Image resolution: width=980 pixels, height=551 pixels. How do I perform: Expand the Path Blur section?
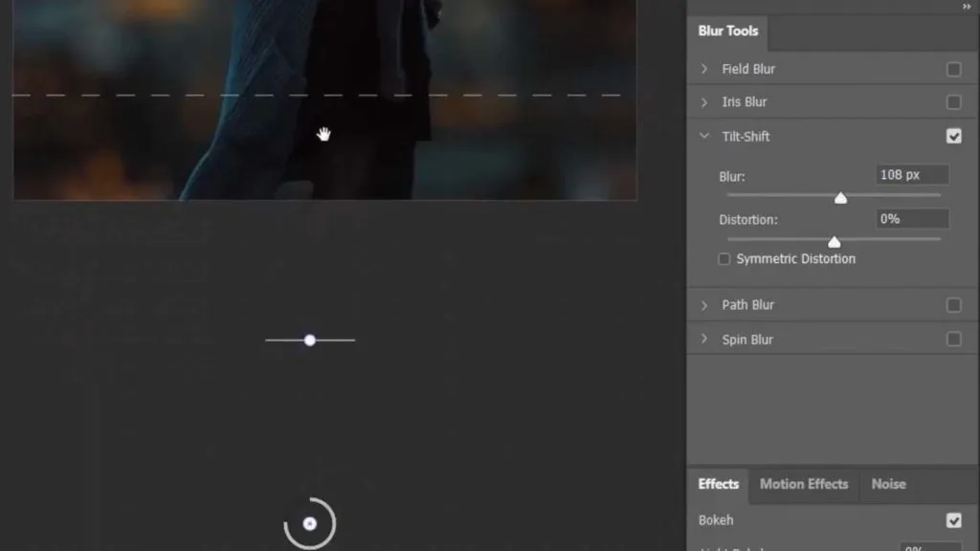(705, 305)
